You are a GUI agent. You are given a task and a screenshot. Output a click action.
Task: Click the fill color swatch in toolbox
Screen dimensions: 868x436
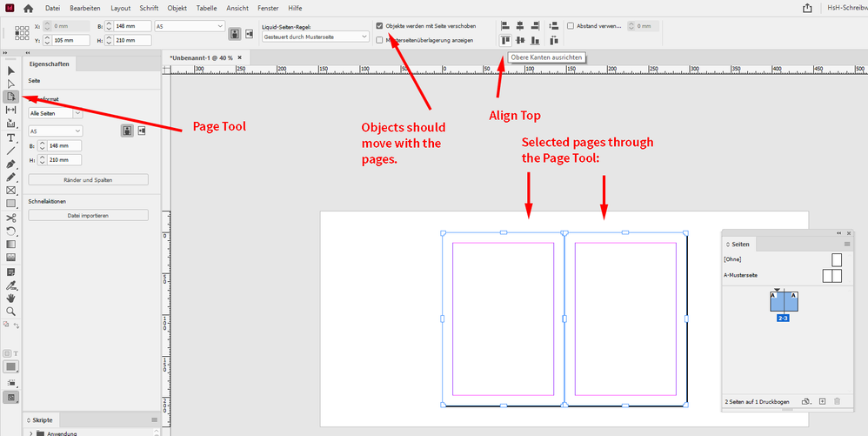point(10,366)
